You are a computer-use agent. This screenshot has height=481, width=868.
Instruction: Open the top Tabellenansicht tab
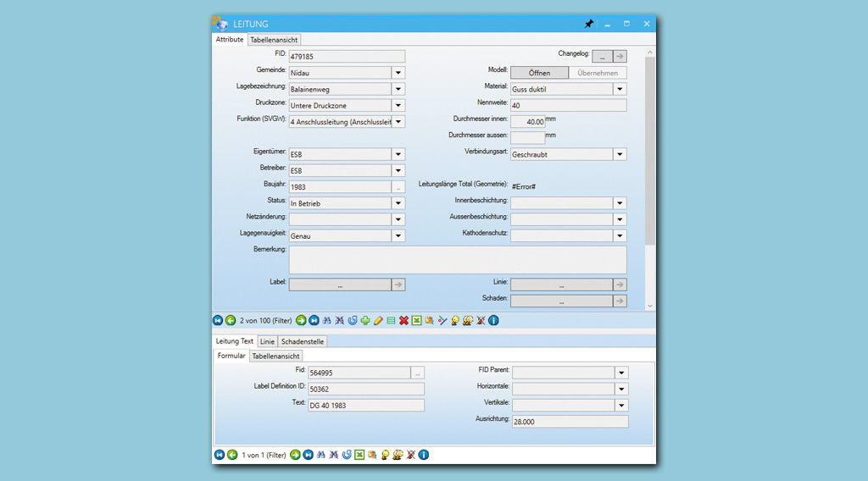click(x=274, y=40)
